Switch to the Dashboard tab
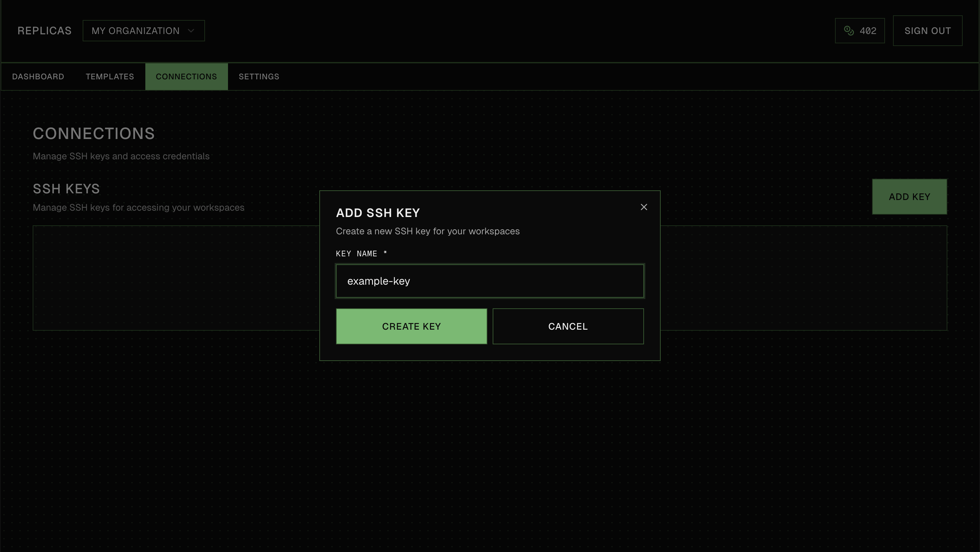This screenshot has width=980, height=552. 38,76
